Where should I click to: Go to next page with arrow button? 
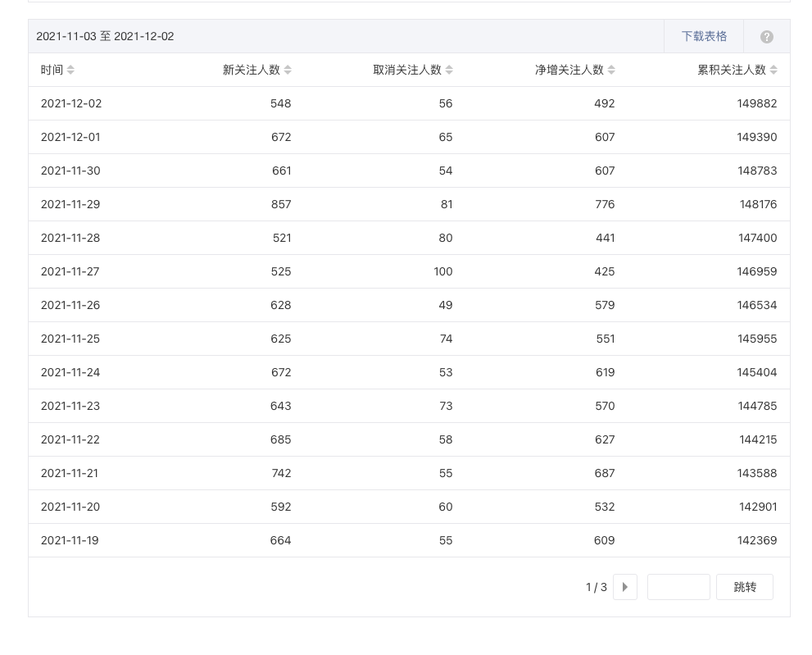624,587
